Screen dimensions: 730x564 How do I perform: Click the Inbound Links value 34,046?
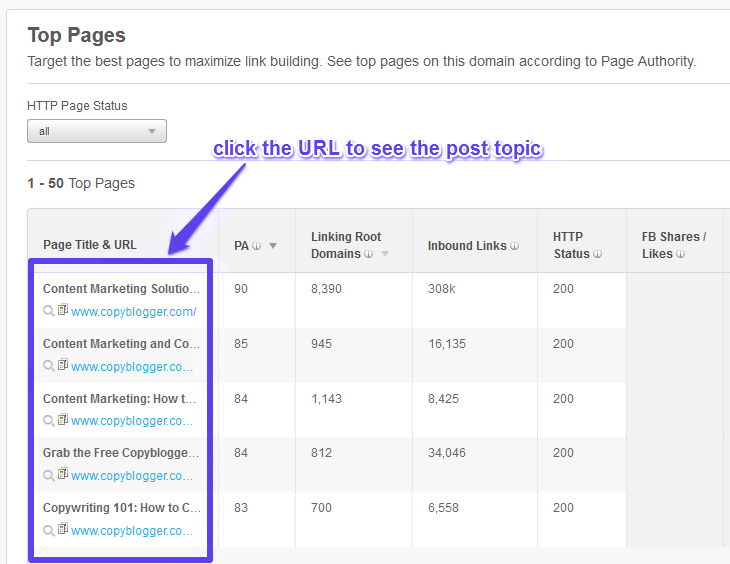tap(447, 453)
